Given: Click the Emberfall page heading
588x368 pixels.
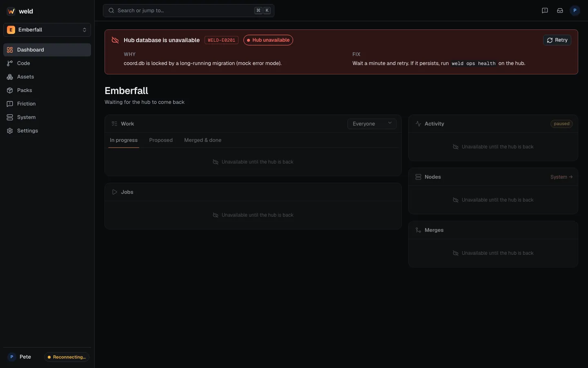Looking at the screenshot, I should 127,91.
